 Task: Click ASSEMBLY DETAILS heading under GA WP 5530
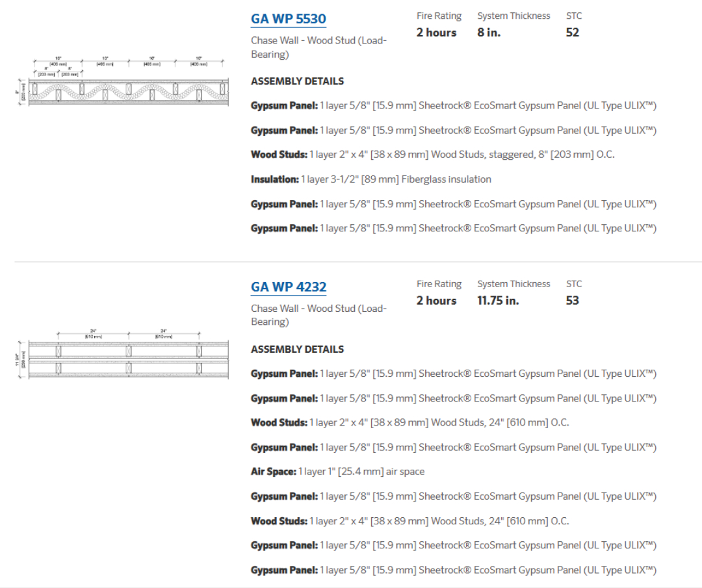pos(297,81)
